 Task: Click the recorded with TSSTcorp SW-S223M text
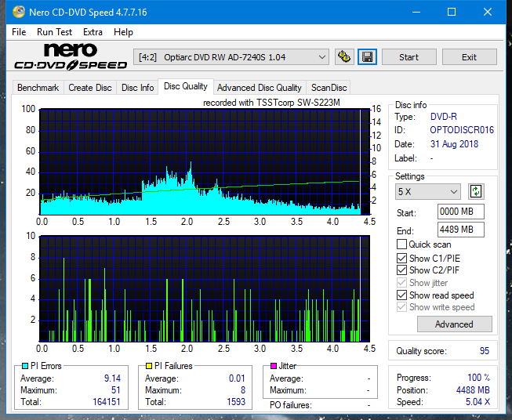point(271,103)
